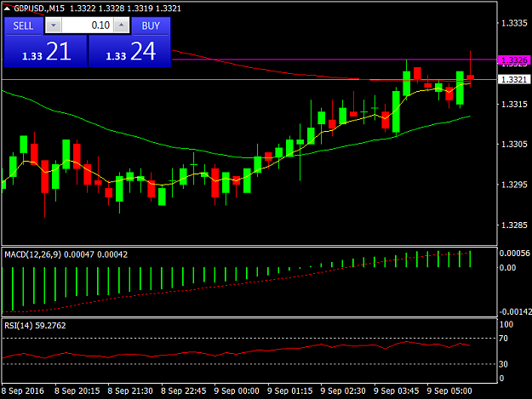Click the 1.3305 price axis value
The height and width of the screenshot is (399, 532).
(514, 145)
